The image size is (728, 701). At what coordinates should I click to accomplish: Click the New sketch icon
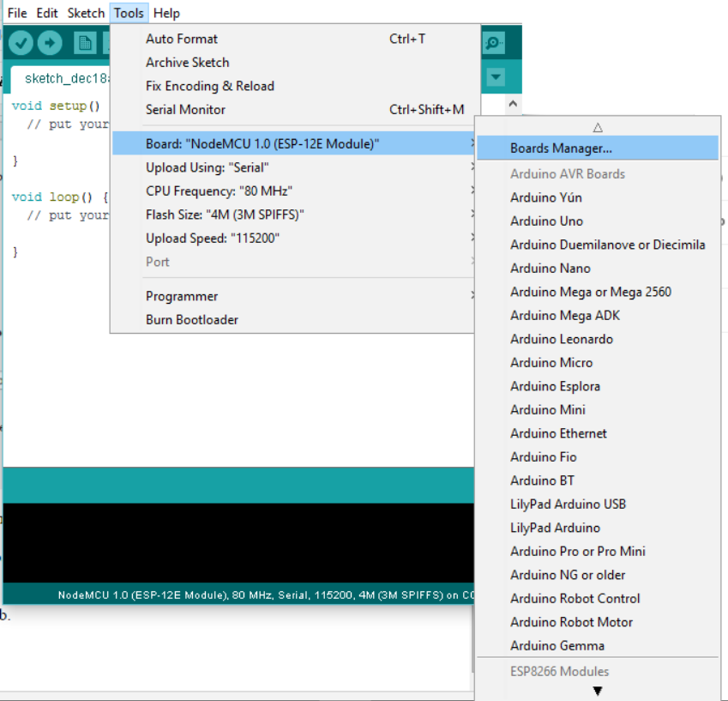[84, 42]
